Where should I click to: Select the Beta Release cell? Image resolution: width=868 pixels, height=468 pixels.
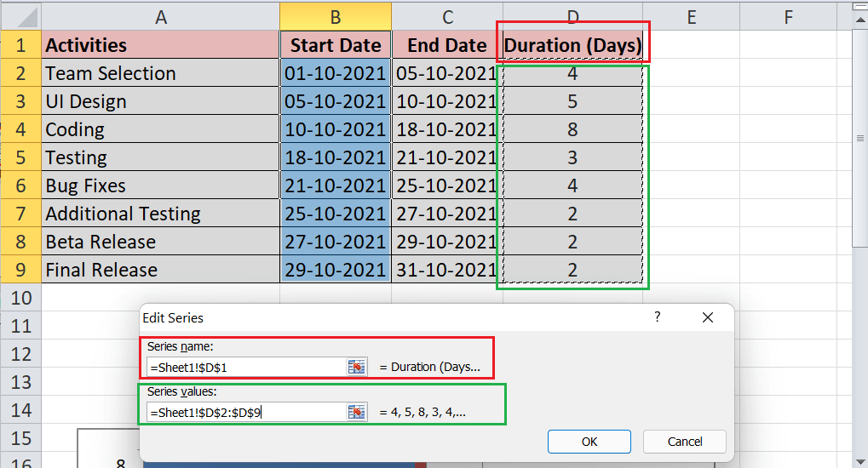click(x=160, y=242)
